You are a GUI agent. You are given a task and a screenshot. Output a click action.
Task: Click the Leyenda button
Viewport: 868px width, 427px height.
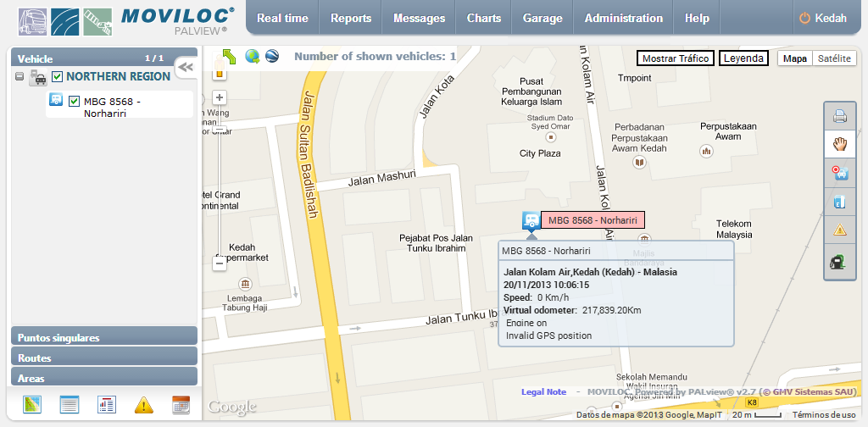coord(743,58)
